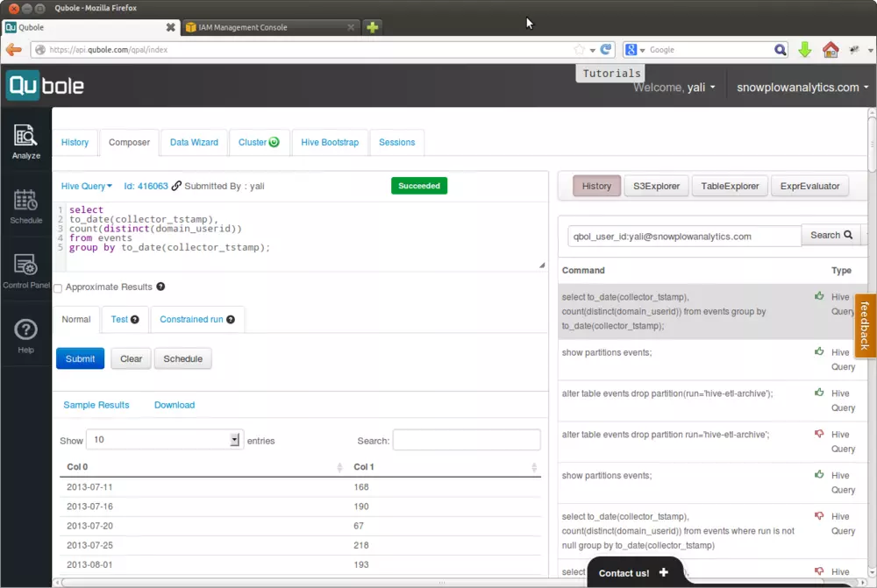
Task: Clear the query editor
Action: (x=131, y=358)
